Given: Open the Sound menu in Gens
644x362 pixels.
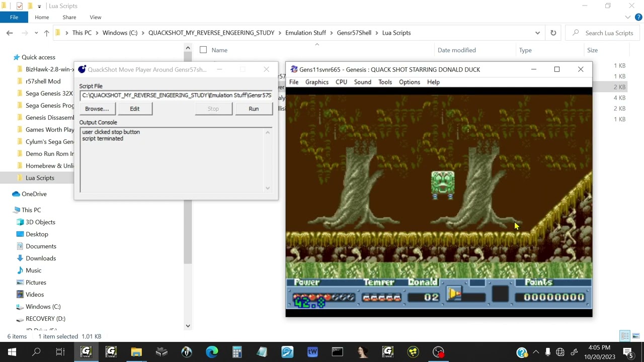Looking at the screenshot, I should 362,82.
